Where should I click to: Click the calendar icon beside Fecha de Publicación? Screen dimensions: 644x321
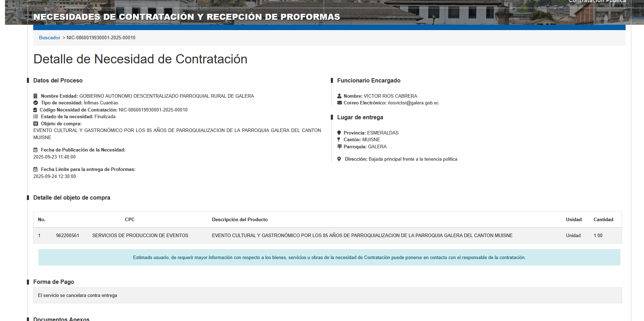[35, 150]
